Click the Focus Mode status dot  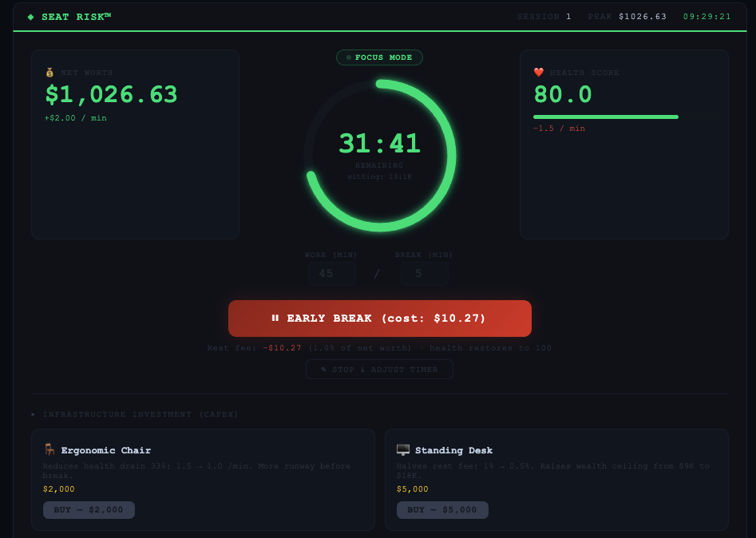pyautogui.click(x=349, y=57)
